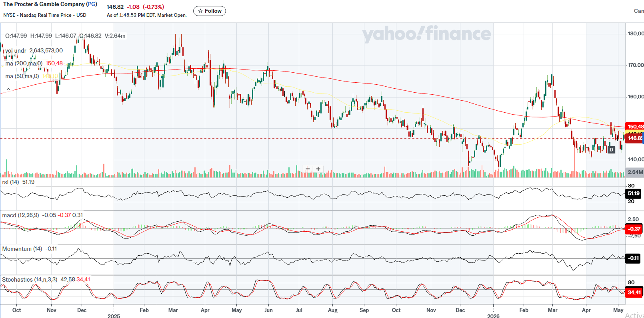Click the Sep label on time axis

tap(364, 310)
